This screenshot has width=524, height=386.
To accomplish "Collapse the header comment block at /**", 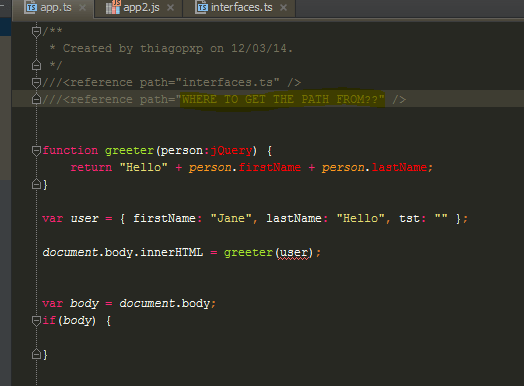I will [36, 32].
